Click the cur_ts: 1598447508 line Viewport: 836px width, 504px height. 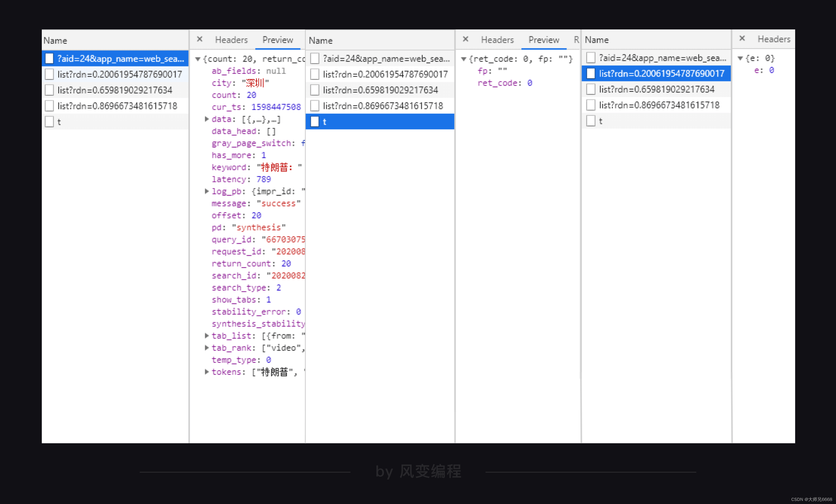point(256,107)
